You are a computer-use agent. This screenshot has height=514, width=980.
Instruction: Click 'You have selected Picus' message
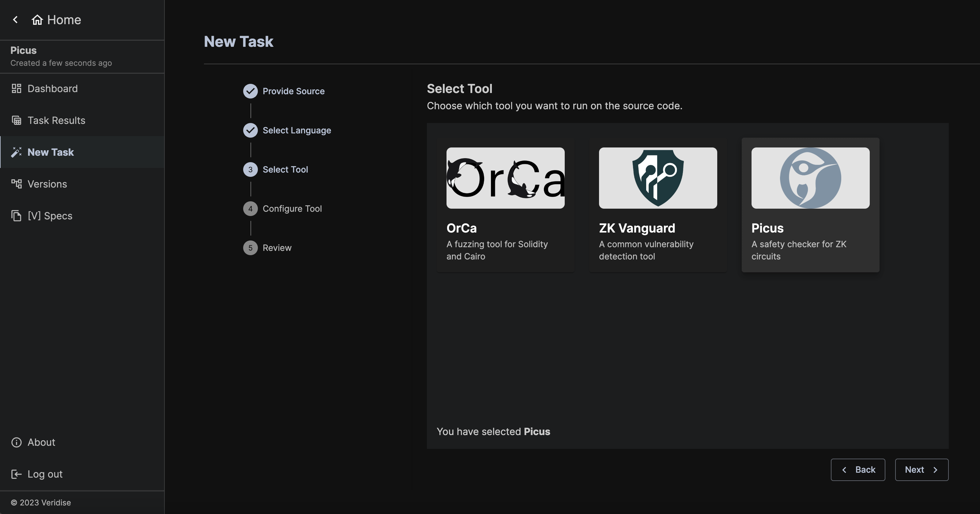tap(493, 431)
